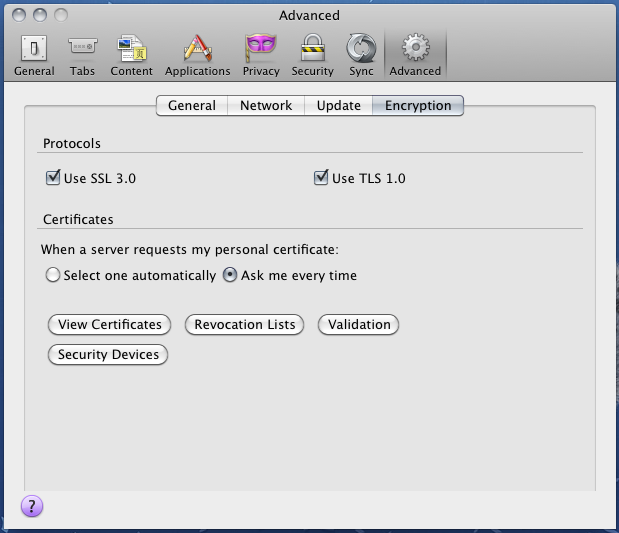
Task: Select the Encryption tab
Action: (418, 105)
